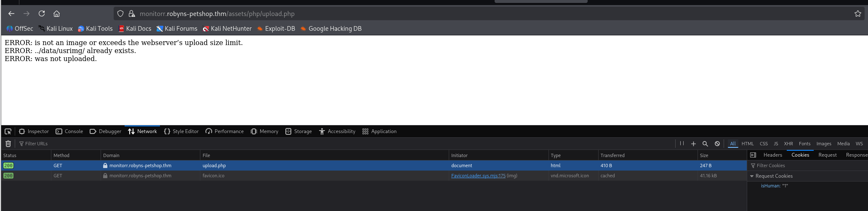Click the tracking protection shield icon
This screenshot has height=211, width=868.
click(x=120, y=13)
